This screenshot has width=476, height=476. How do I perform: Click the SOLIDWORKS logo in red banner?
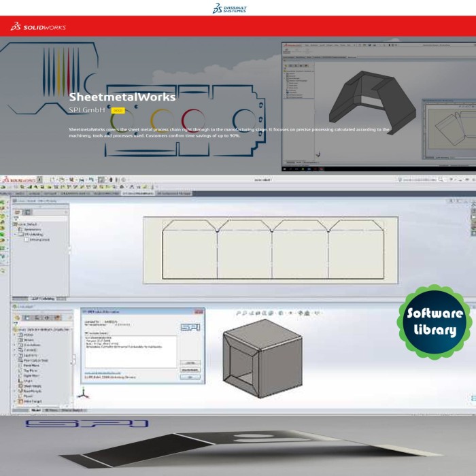[x=38, y=27]
